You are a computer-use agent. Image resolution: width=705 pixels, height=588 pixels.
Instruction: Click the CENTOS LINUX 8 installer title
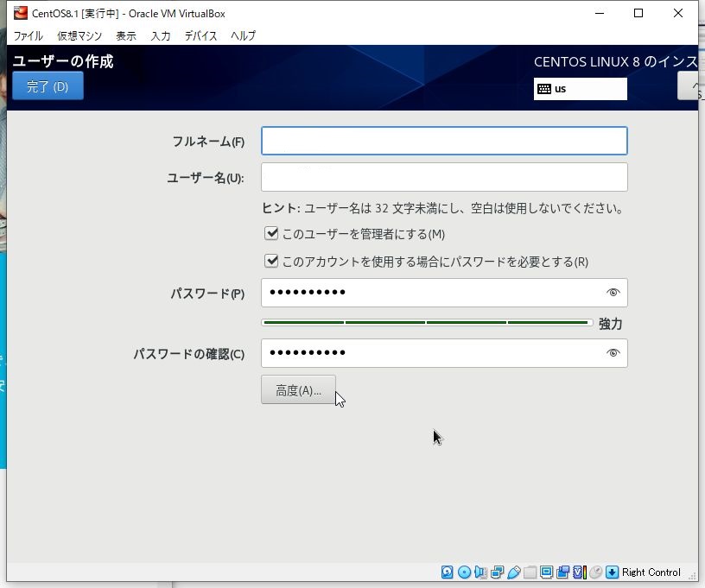click(x=615, y=61)
